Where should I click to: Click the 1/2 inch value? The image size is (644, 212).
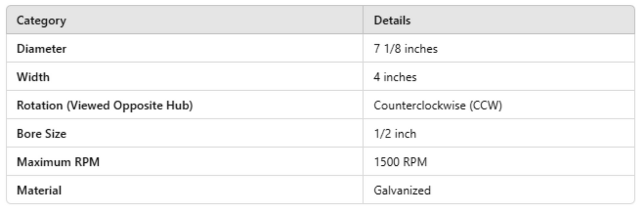395,134
